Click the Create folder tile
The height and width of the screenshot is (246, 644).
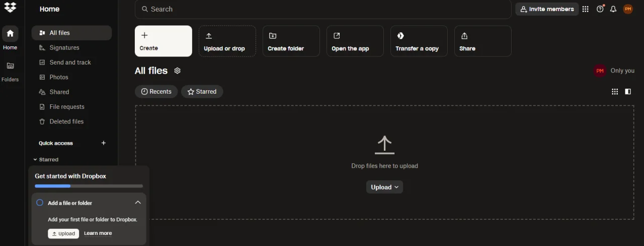pos(291,41)
